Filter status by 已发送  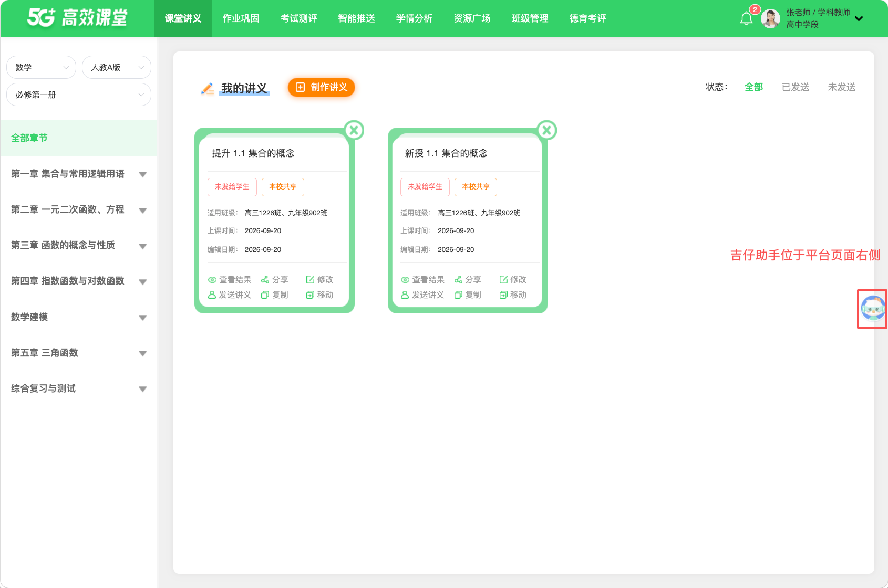[x=796, y=87]
